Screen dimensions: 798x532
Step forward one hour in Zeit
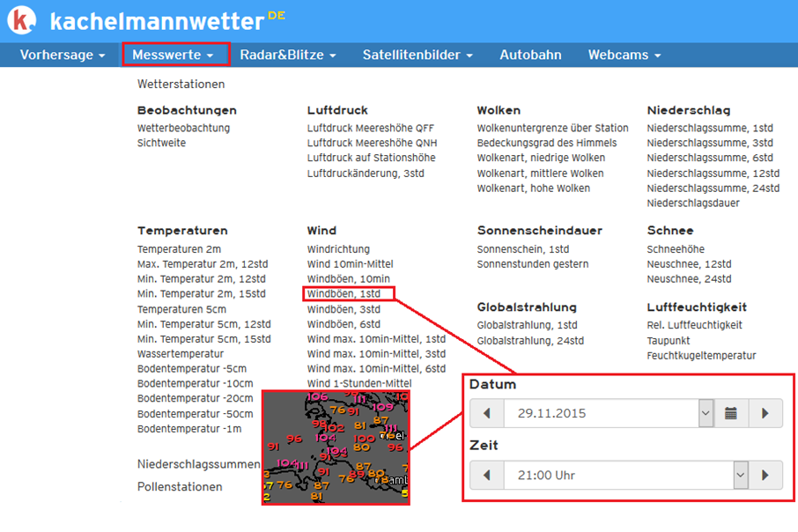coord(765,475)
